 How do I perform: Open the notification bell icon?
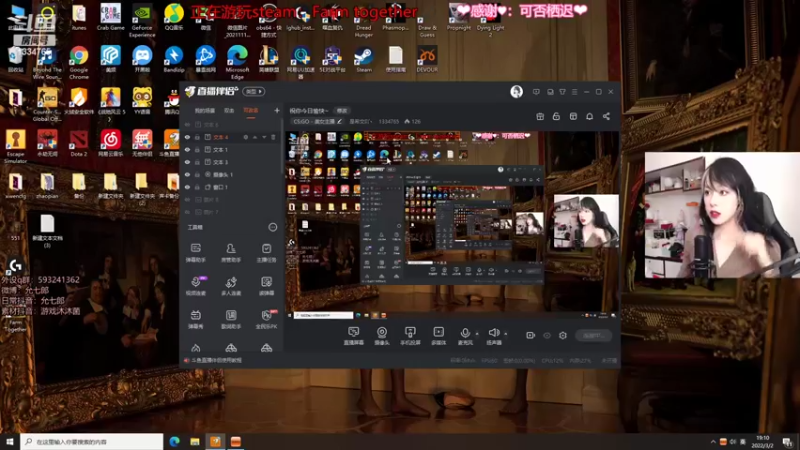589,116
